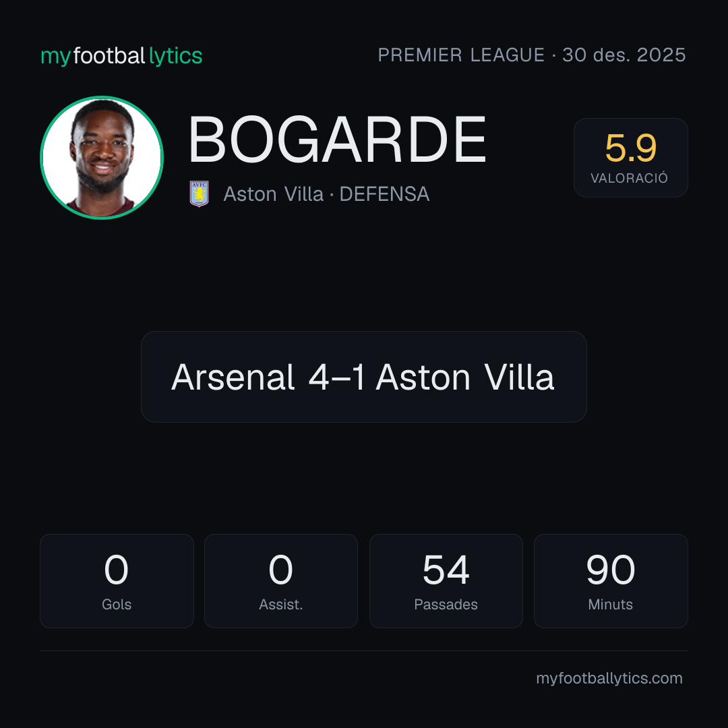The height and width of the screenshot is (728, 728).
Task: Click the 90 minutes number
Action: [x=611, y=570]
